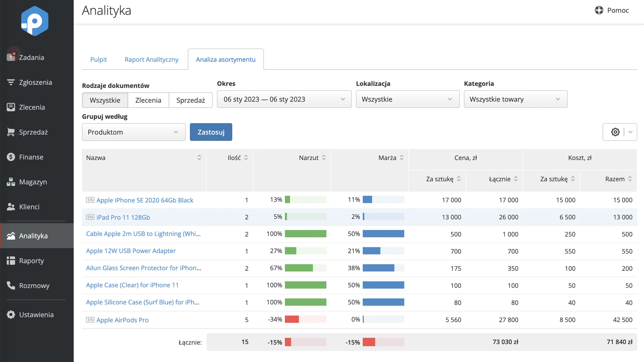Click the Koszt, zł column header
644x362 pixels.
tap(580, 158)
